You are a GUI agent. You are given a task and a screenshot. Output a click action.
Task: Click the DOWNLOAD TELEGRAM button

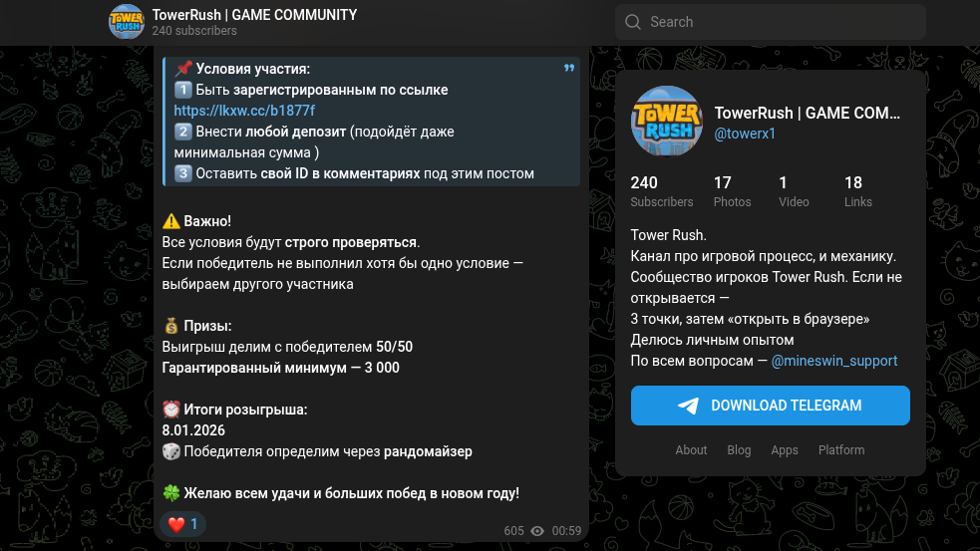[770, 406]
